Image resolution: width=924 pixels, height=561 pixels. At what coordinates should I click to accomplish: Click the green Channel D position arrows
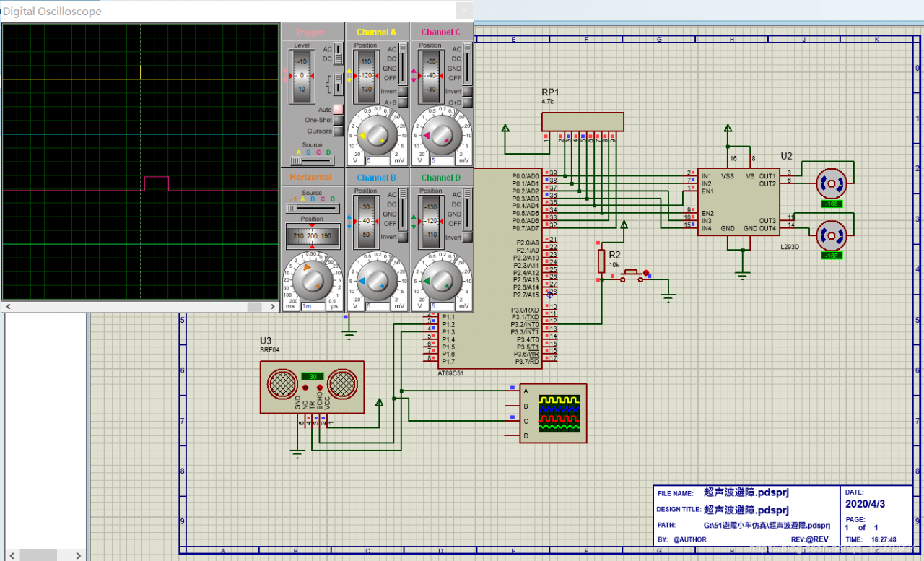pos(414,222)
